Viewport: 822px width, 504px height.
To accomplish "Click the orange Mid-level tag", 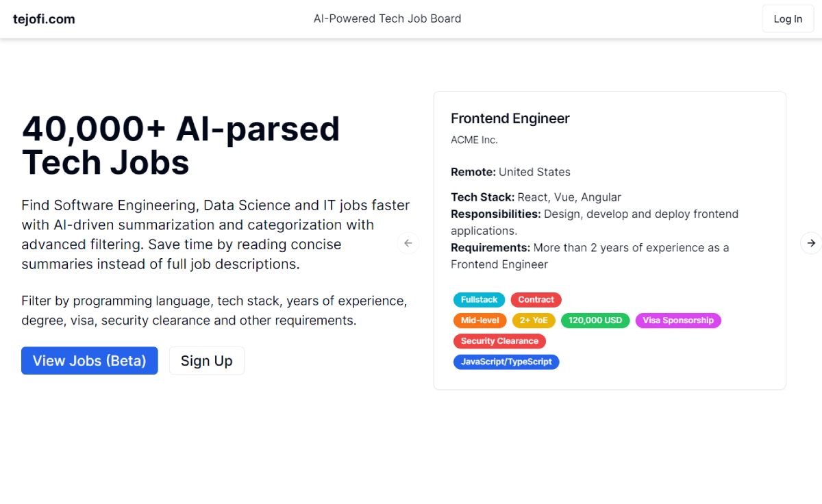I will click(x=480, y=320).
